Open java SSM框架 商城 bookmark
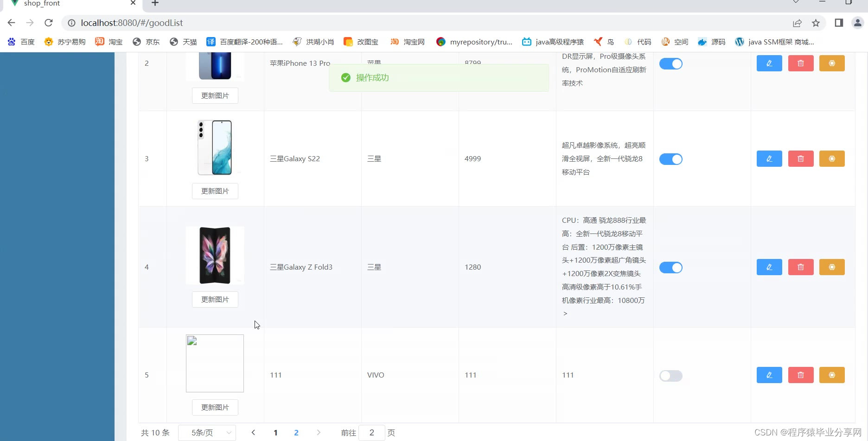Viewport: 868px width, 441px height. 775,42
